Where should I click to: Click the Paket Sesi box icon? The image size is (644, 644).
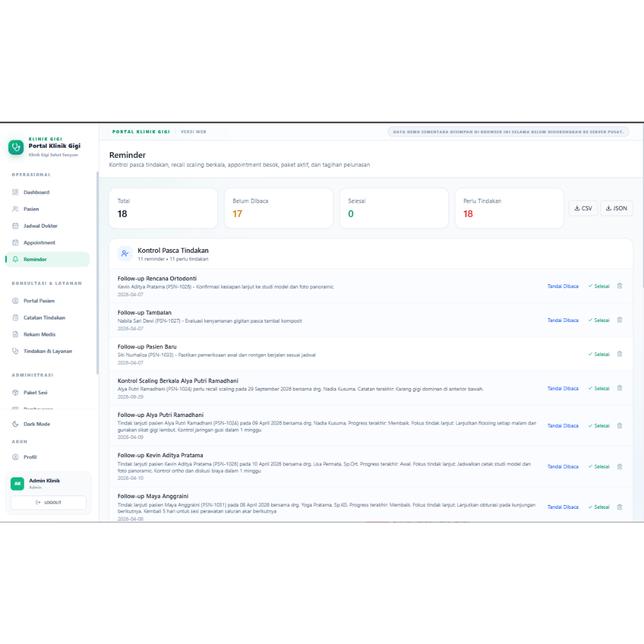(15, 392)
